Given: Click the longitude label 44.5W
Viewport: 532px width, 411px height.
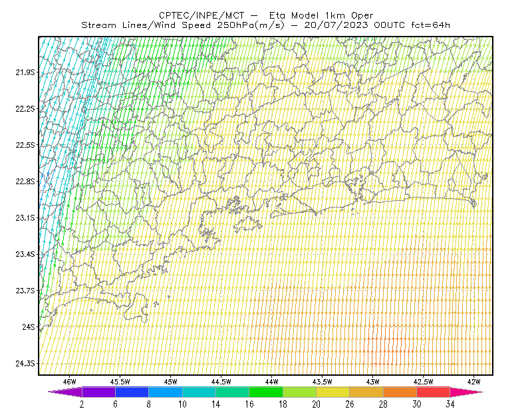Looking at the screenshot, I should tap(221, 382).
